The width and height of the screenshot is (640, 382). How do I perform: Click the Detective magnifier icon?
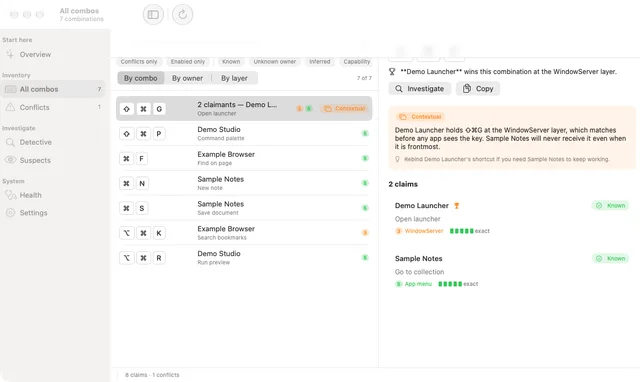(x=10, y=142)
